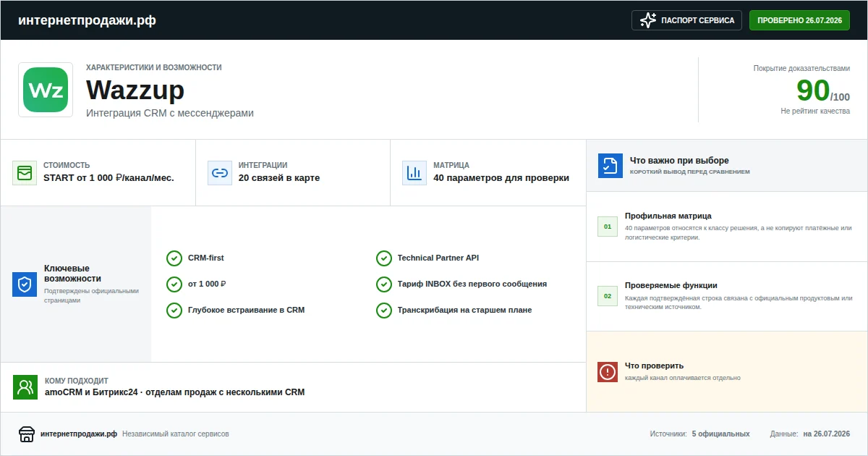
Task: Click the check icon next to Тариф INBOX без первого сообщения
Action: coord(384,284)
